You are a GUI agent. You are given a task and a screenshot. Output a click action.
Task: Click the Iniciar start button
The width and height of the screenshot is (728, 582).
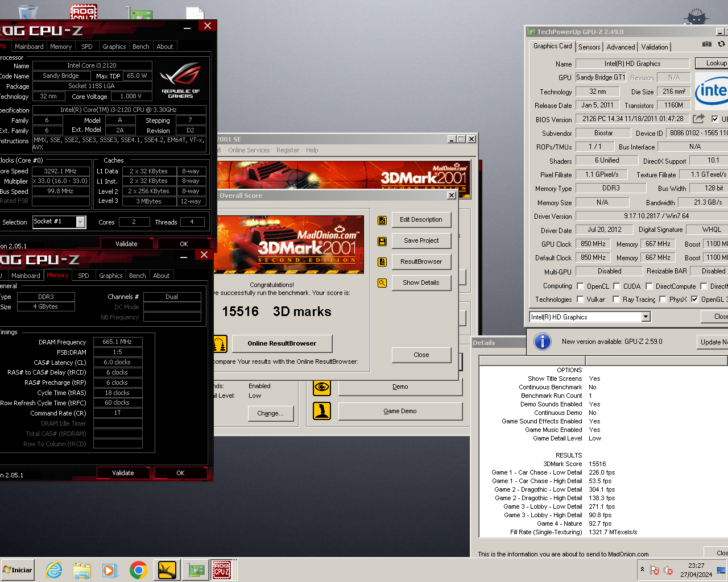click(x=18, y=570)
